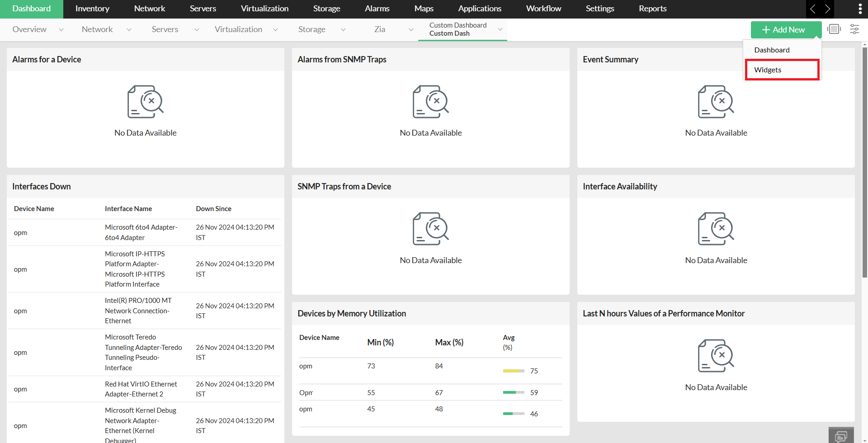The image size is (868, 443).
Task: Click the vertical page scrollbar
Action: click(864, 163)
